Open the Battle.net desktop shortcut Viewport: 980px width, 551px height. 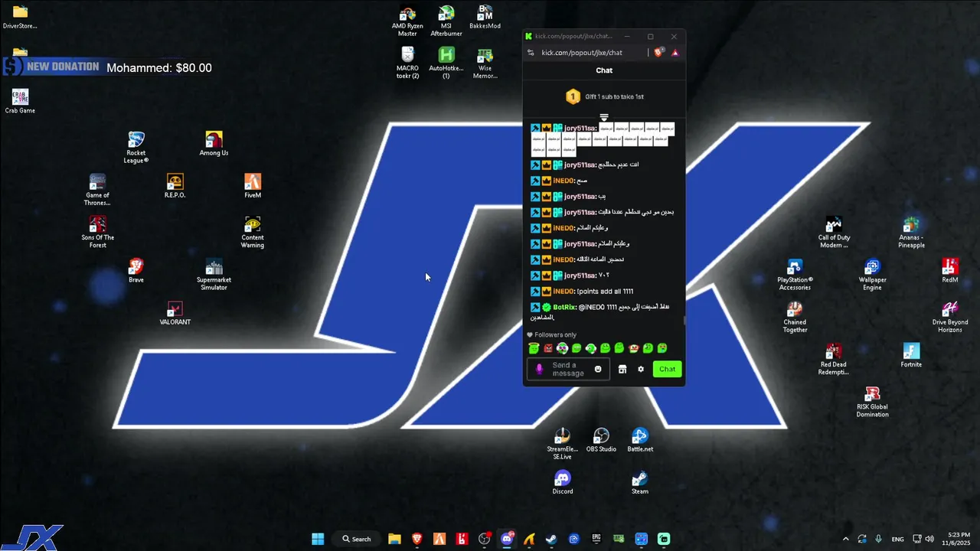tap(640, 439)
